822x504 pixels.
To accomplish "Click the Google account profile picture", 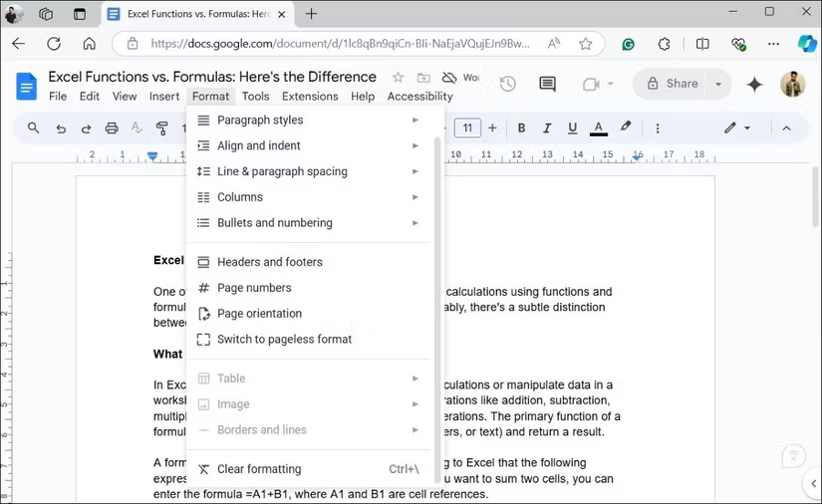I will click(x=793, y=84).
